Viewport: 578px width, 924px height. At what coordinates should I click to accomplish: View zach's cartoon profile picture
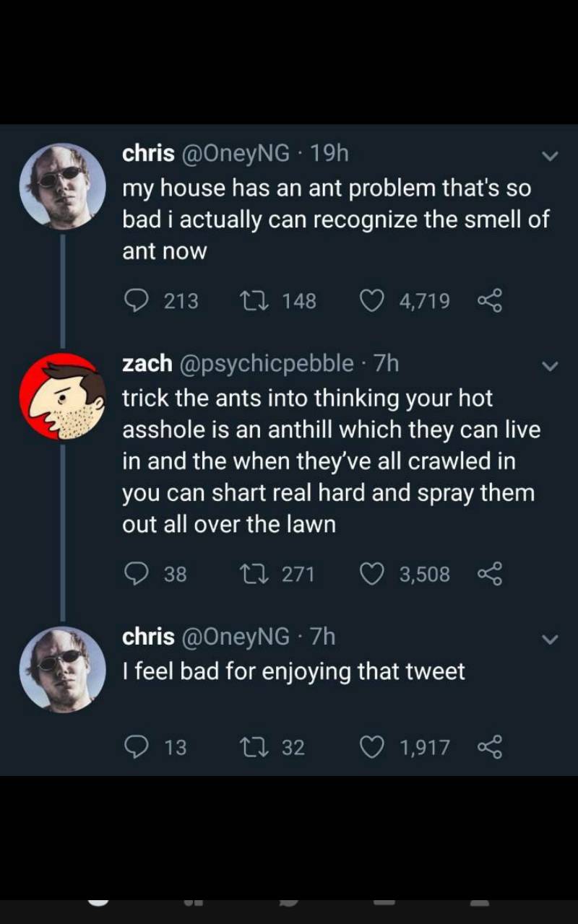[62, 397]
